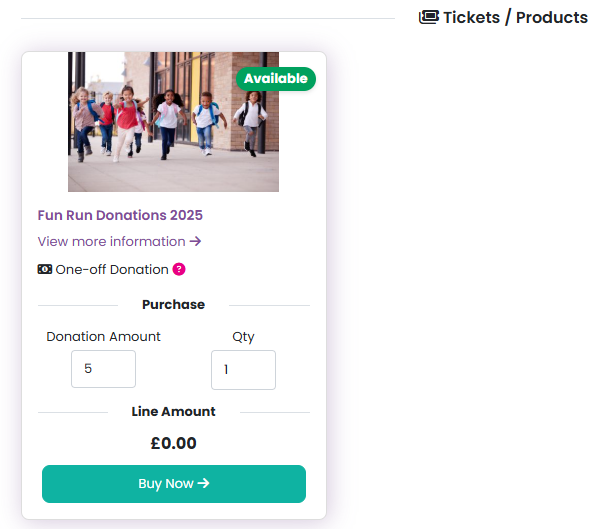605x529 pixels.
Task: Click the arrow after View more information
Action: tap(196, 242)
